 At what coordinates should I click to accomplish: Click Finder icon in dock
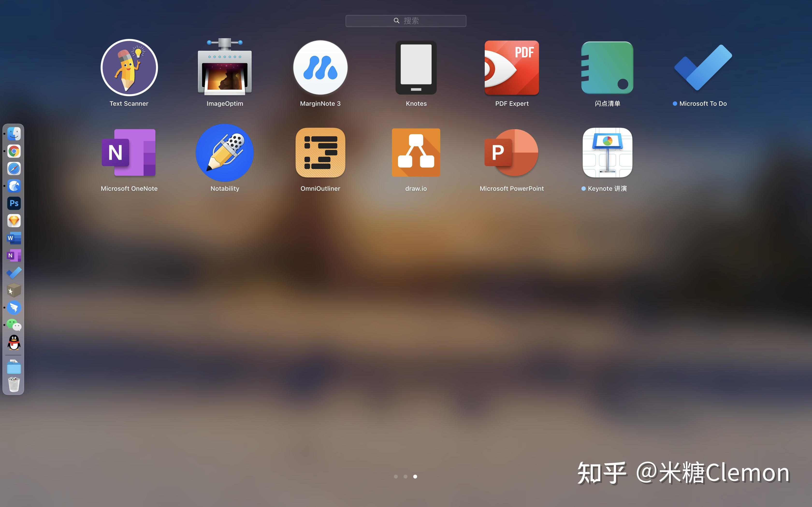point(14,134)
